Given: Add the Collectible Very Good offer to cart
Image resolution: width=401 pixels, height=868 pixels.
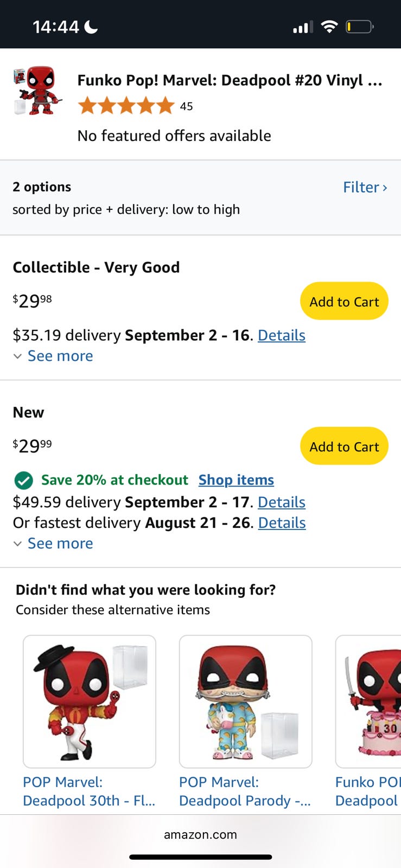Looking at the screenshot, I should point(344,301).
